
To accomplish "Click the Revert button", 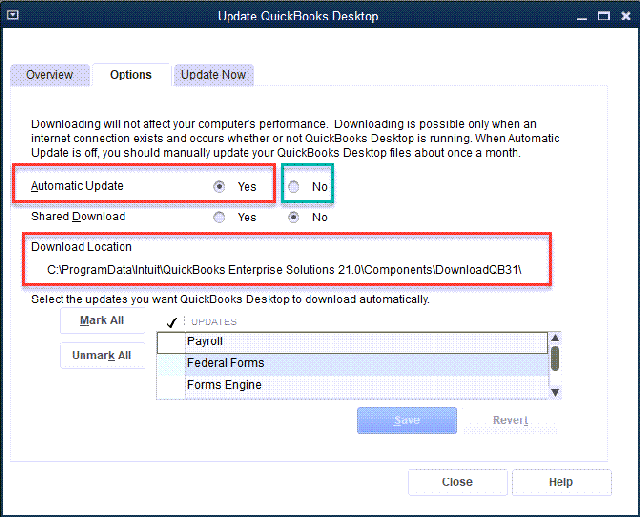I will [510, 420].
